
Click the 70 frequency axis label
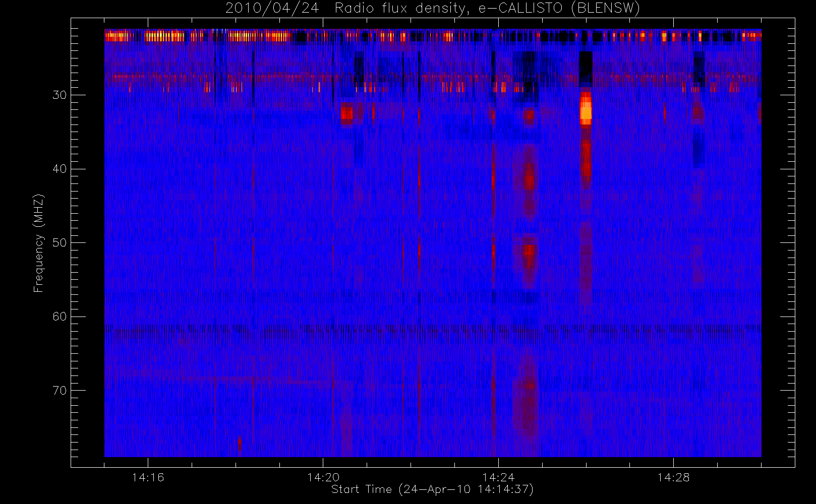[60, 391]
